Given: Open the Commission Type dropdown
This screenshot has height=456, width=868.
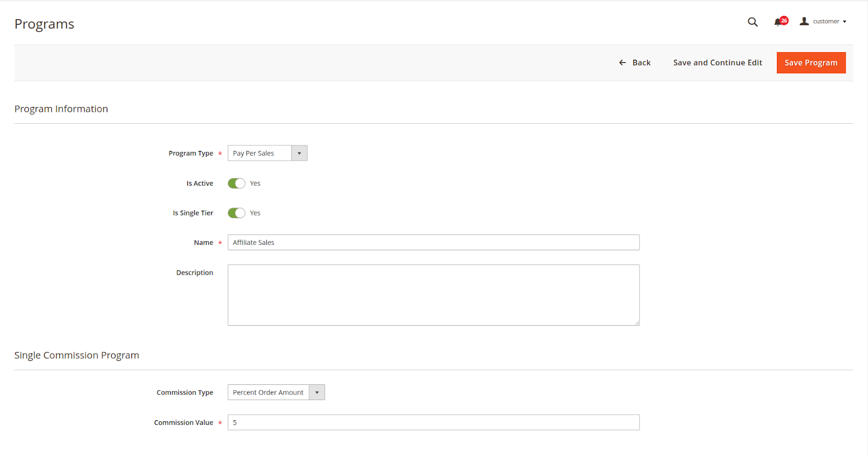Looking at the screenshot, I should 276,392.
